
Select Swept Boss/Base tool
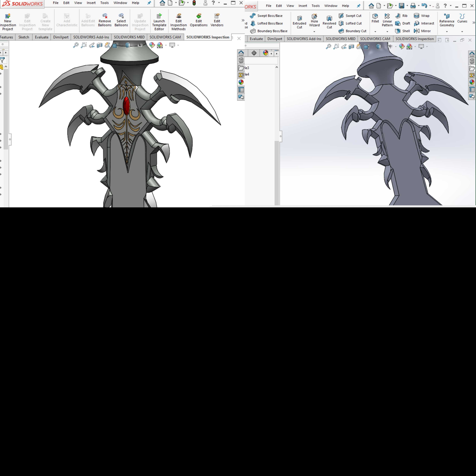pyautogui.click(x=266, y=16)
